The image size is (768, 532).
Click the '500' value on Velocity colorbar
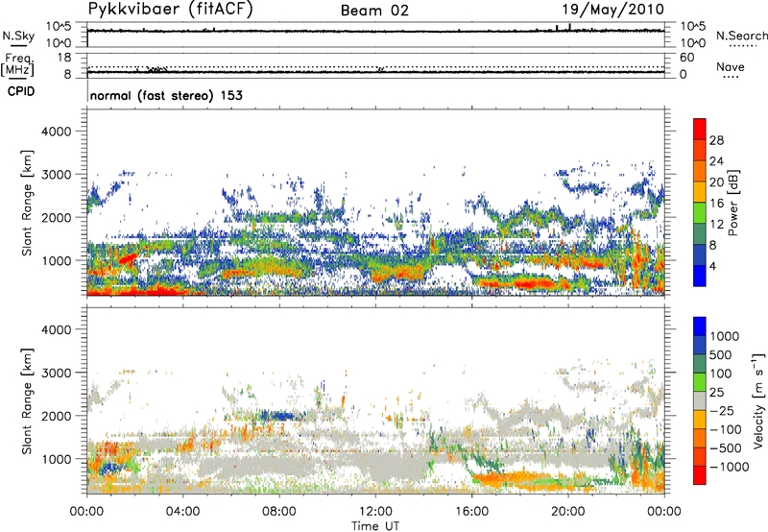click(x=722, y=354)
